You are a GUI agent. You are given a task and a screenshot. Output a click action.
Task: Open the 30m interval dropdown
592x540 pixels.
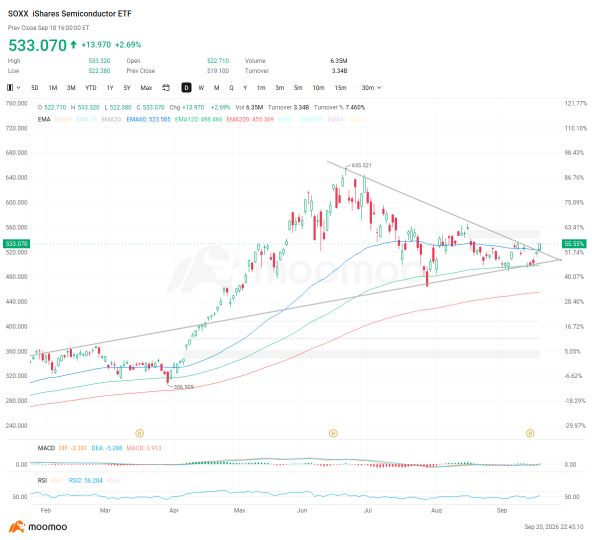pos(371,88)
